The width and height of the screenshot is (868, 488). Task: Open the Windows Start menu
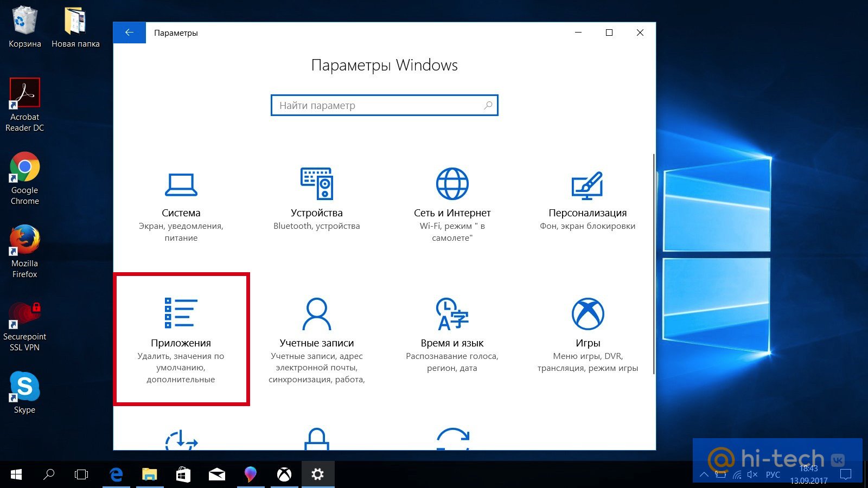16,475
